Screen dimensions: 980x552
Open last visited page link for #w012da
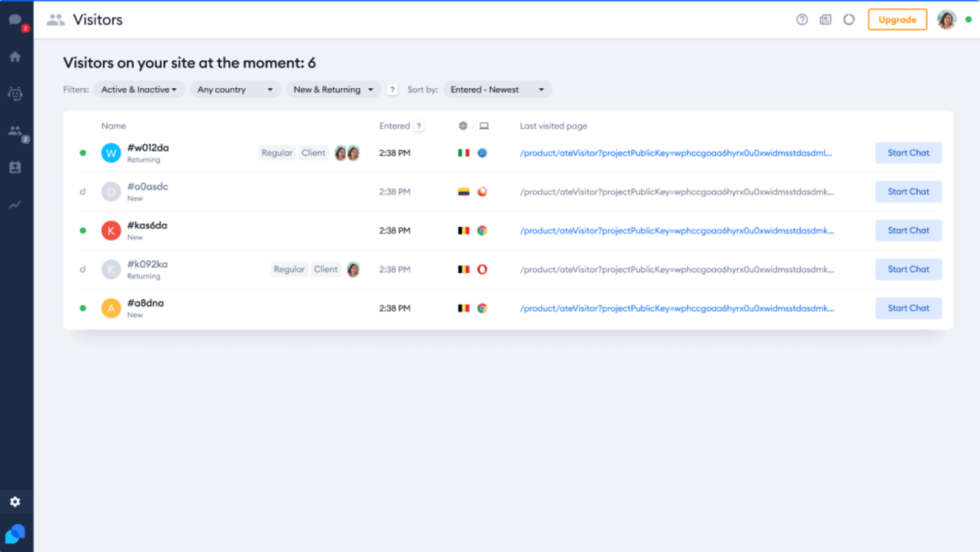677,153
